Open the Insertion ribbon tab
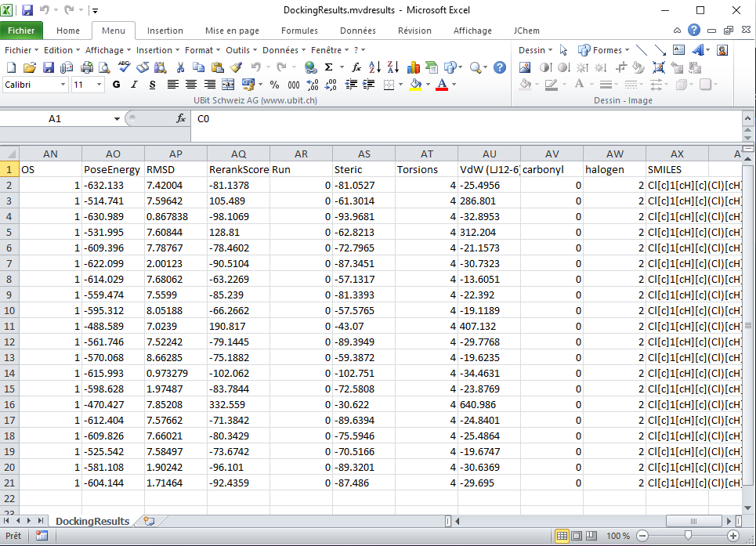This screenshot has height=546, width=756. point(165,31)
